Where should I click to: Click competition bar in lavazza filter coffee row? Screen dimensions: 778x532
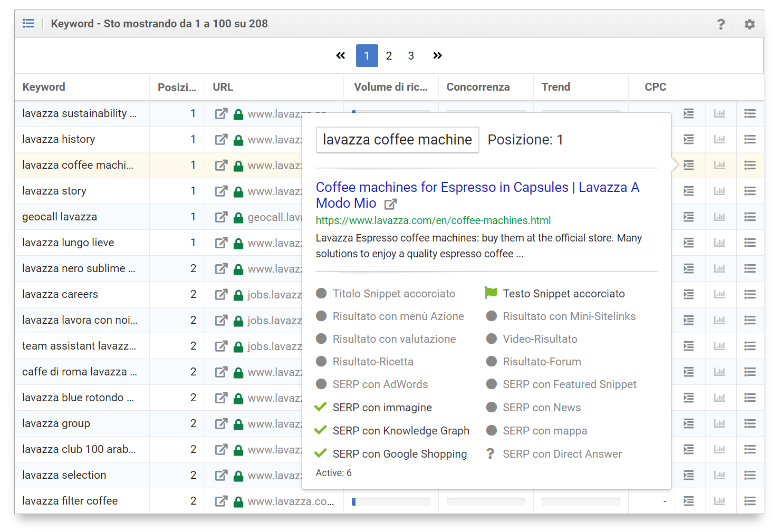[486, 501]
